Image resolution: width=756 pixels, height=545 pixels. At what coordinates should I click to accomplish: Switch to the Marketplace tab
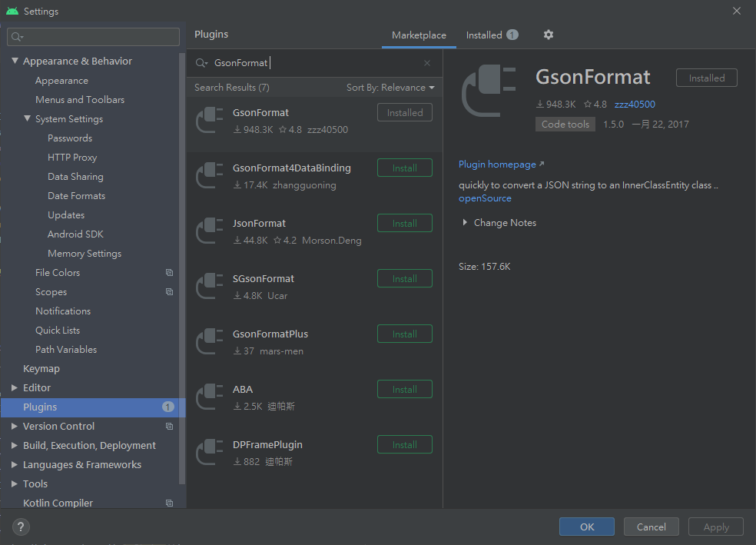pos(419,35)
